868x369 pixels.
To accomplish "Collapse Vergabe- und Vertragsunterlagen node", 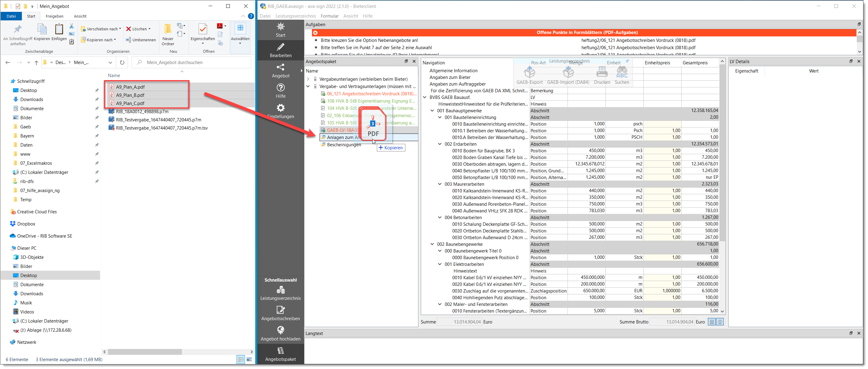I will click(x=308, y=86).
